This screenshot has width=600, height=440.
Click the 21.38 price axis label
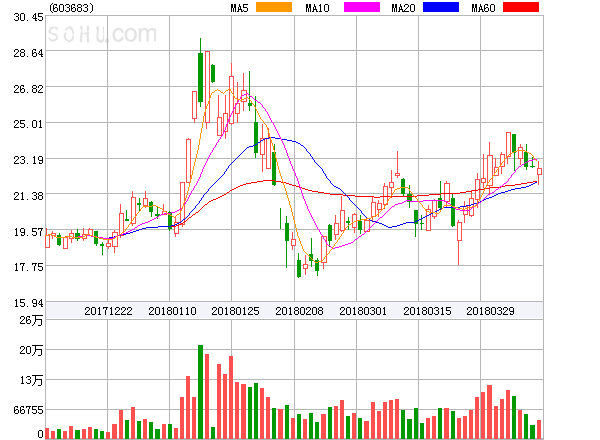coord(28,196)
